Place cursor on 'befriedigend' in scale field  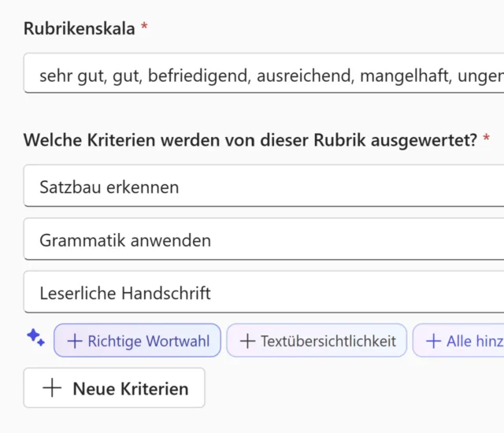tap(201, 76)
